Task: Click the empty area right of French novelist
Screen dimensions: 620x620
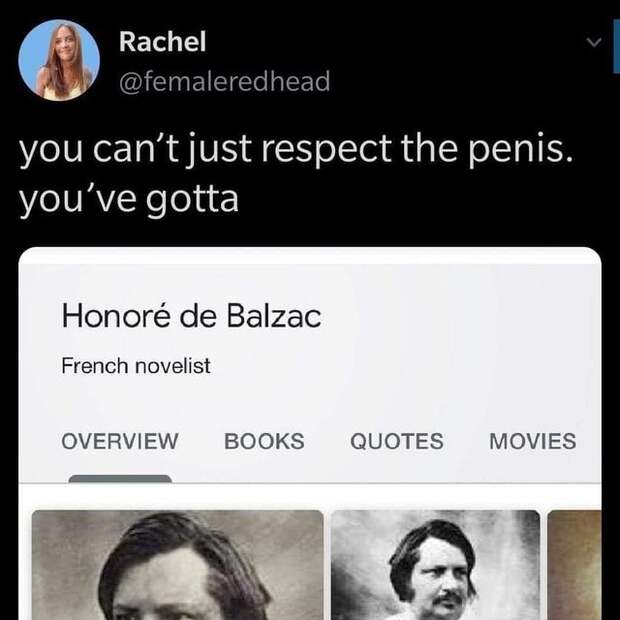Action: click(x=400, y=366)
